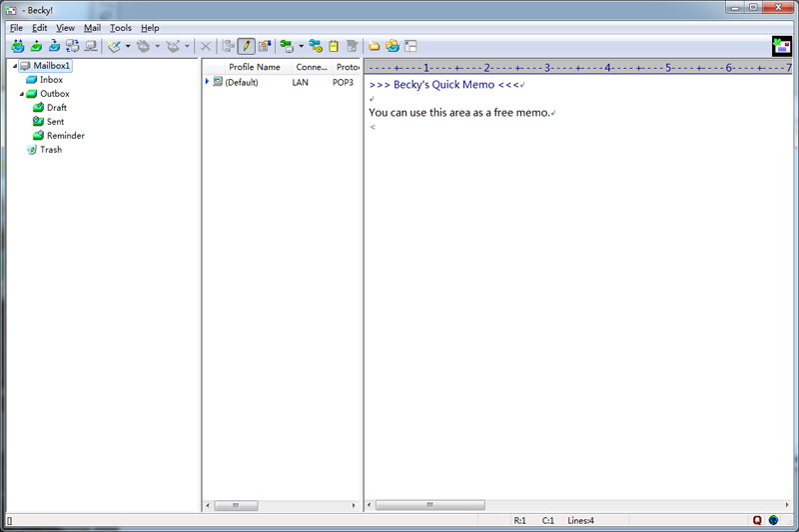Viewport: 799px width, 532px height.
Task: Open the Tools menu
Action: coord(120,28)
